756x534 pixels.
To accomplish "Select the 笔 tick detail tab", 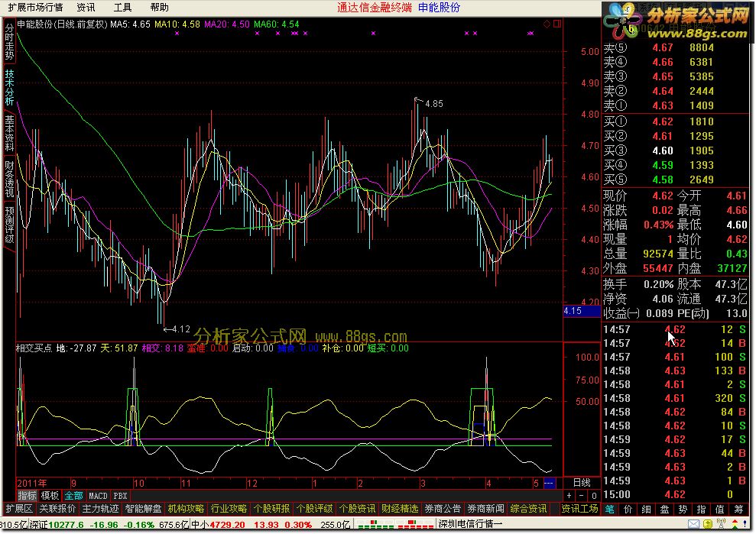I will click(x=609, y=509).
